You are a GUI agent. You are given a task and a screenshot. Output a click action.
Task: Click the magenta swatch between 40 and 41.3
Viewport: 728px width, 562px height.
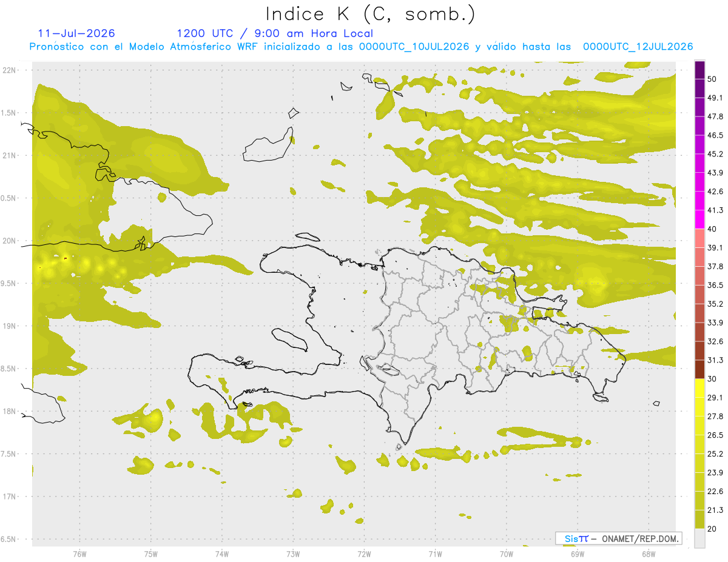tap(699, 219)
